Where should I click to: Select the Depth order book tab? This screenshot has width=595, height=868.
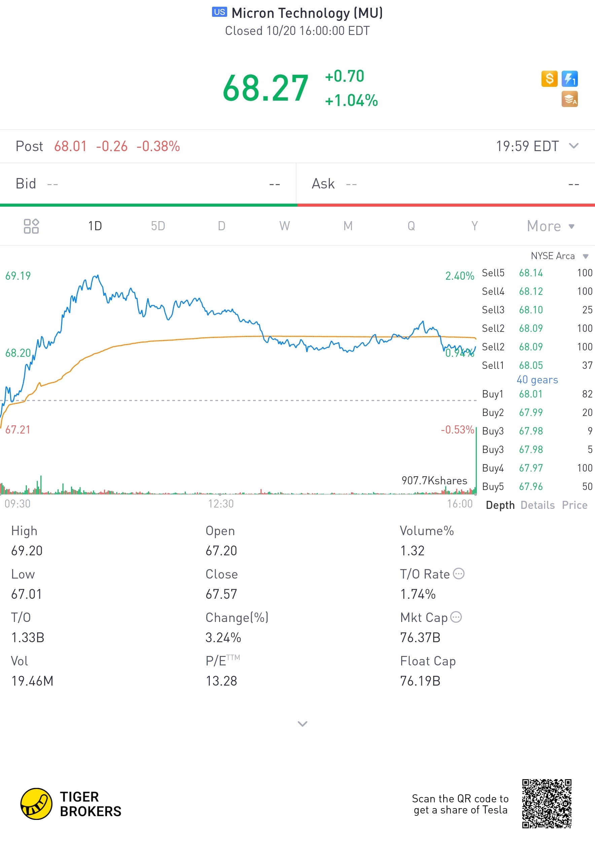[500, 505]
